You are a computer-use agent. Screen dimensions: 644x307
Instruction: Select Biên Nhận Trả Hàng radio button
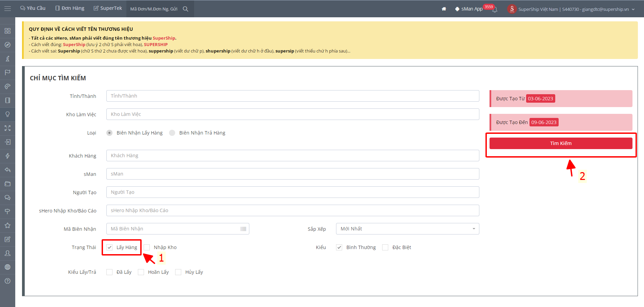(172, 133)
